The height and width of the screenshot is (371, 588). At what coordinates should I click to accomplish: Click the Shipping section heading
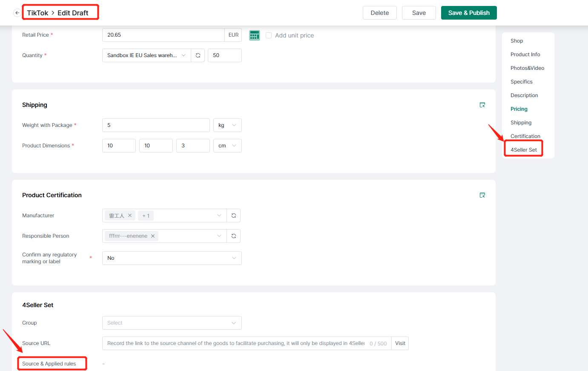[x=34, y=105]
